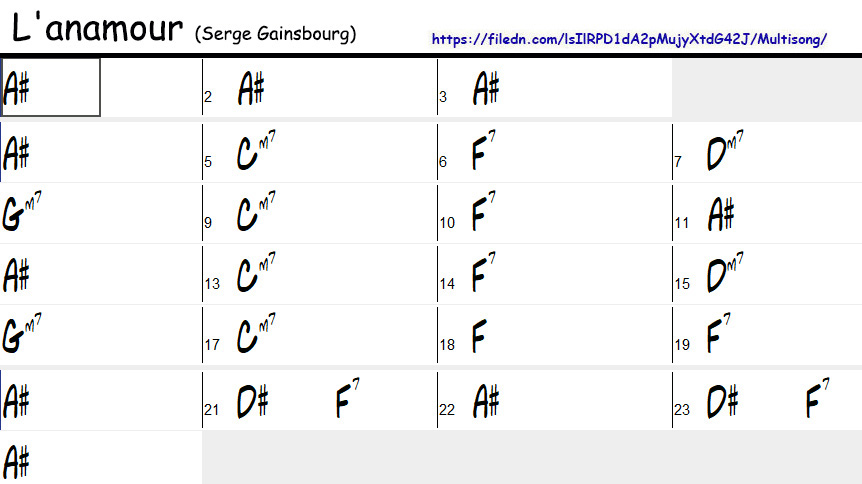
Task: Select the Cm7 chord in measure 13
Action: [x=255, y=274]
